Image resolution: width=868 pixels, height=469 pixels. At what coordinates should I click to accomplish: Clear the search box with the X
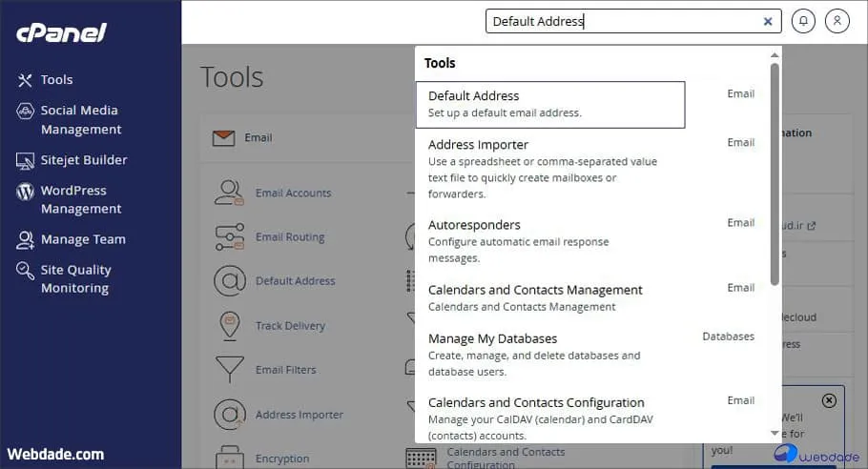coord(768,22)
